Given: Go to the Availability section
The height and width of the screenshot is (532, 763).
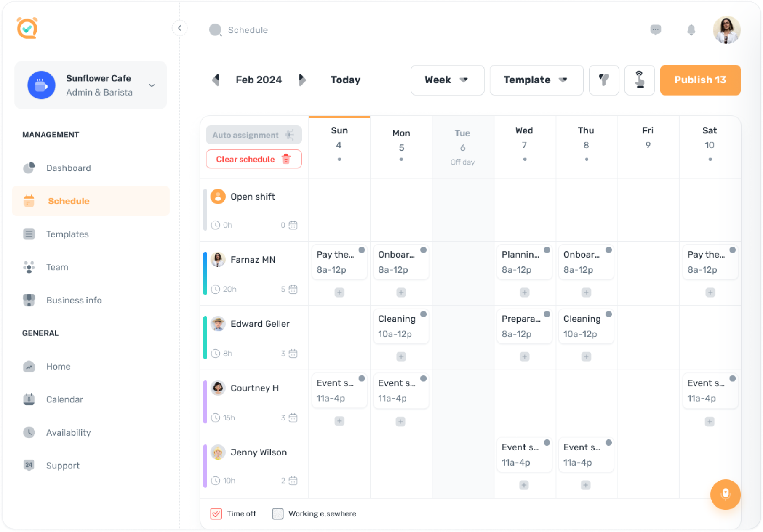Looking at the screenshot, I should [69, 432].
